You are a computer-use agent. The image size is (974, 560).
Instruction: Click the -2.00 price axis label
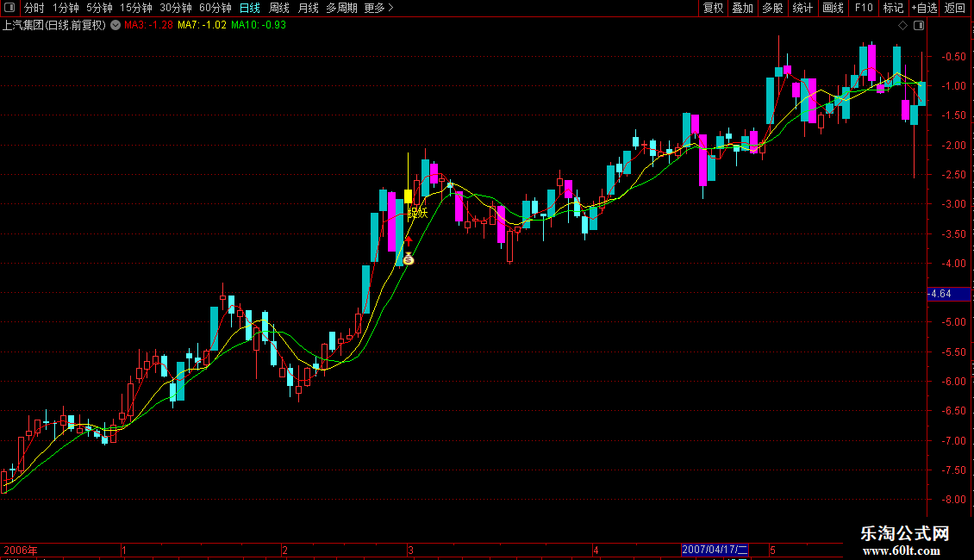tap(953, 146)
